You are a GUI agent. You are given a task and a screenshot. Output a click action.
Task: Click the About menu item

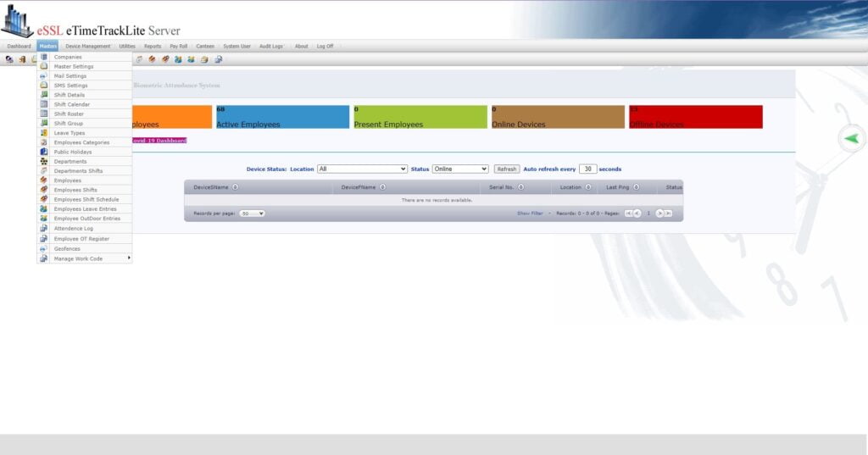(x=301, y=47)
